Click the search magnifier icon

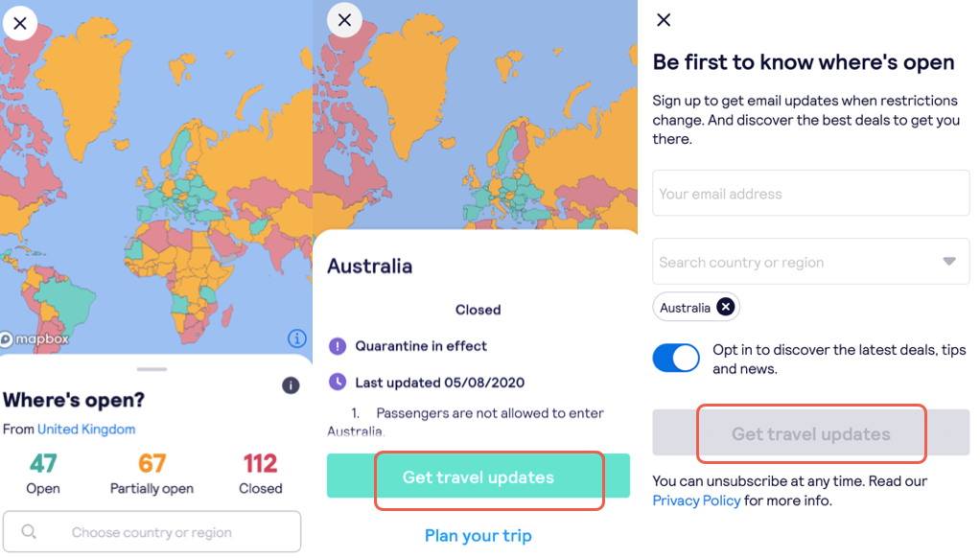coord(29,532)
